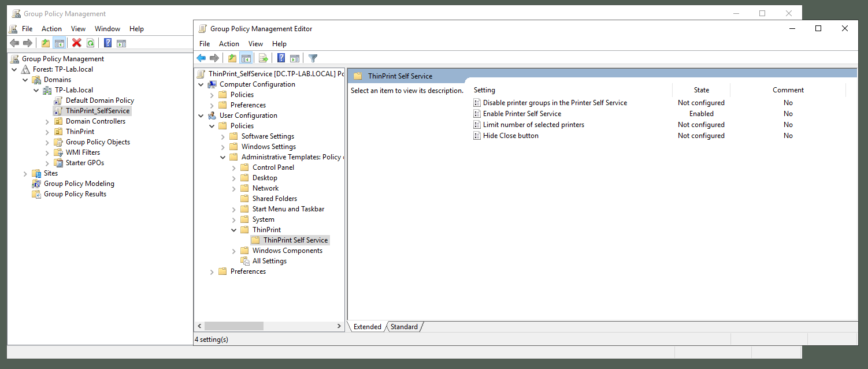Click the Forward arrow in Group Policy Management toolbar
This screenshot has height=369, width=868.
pyautogui.click(x=28, y=43)
